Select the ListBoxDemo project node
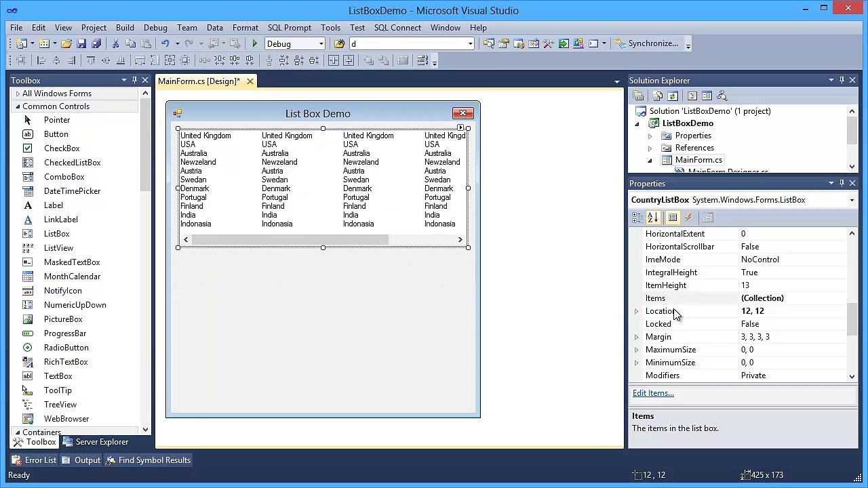Screen dimensions: 868x488 pyautogui.click(x=688, y=123)
